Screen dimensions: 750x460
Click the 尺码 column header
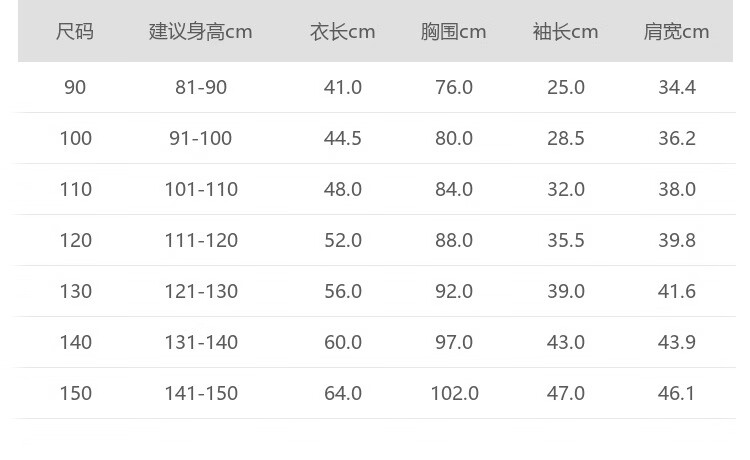point(75,32)
